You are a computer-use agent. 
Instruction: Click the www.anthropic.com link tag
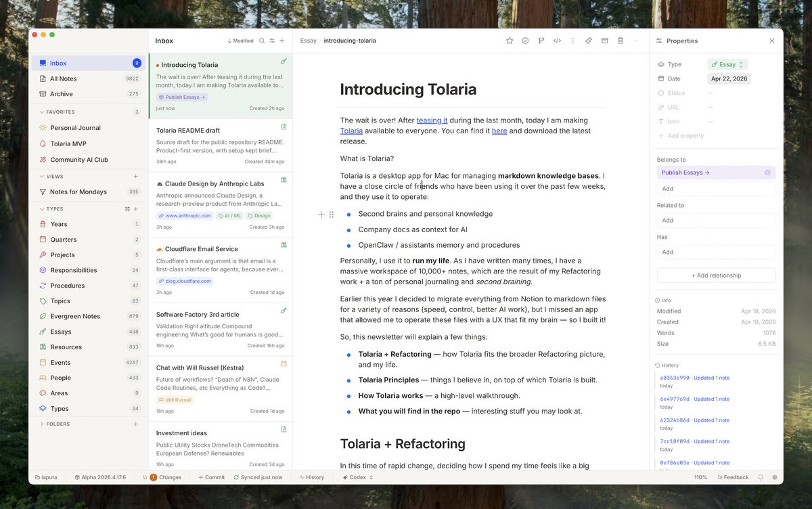185,216
